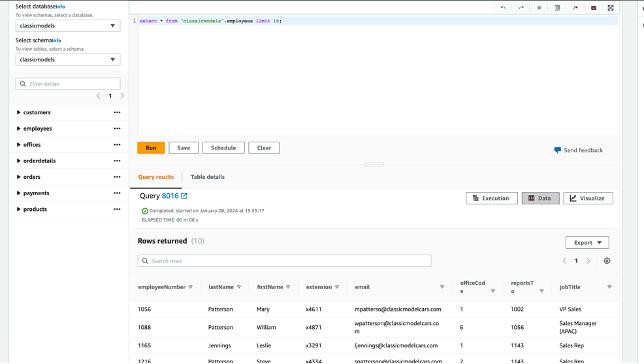Image resolution: width=644 pixels, height=364 pixels.
Task: Click the redo arrow in editor toolbar
Action: (x=521, y=8)
